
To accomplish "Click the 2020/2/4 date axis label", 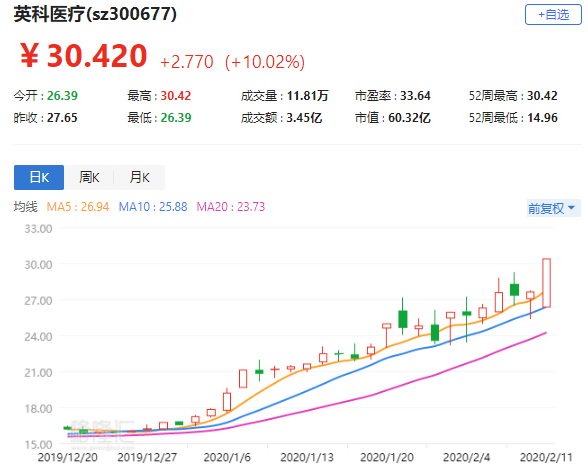I will [x=466, y=458].
